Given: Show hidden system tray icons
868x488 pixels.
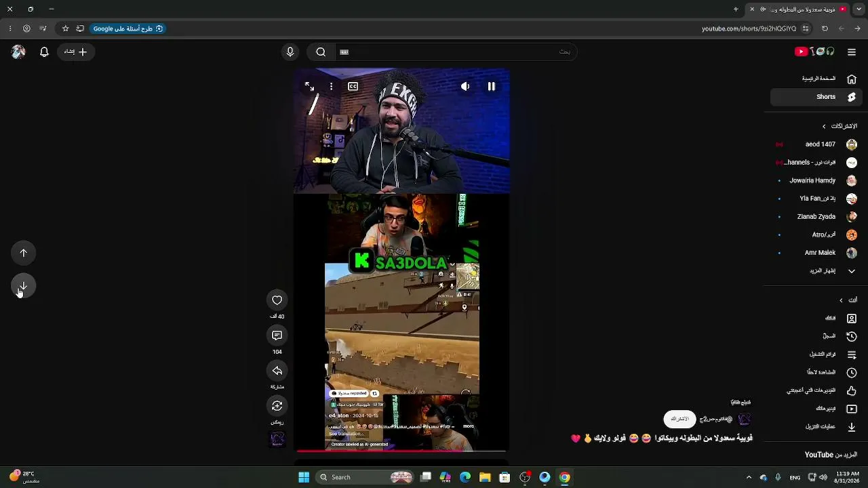Looking at the screenshot, I should (749, 477).
